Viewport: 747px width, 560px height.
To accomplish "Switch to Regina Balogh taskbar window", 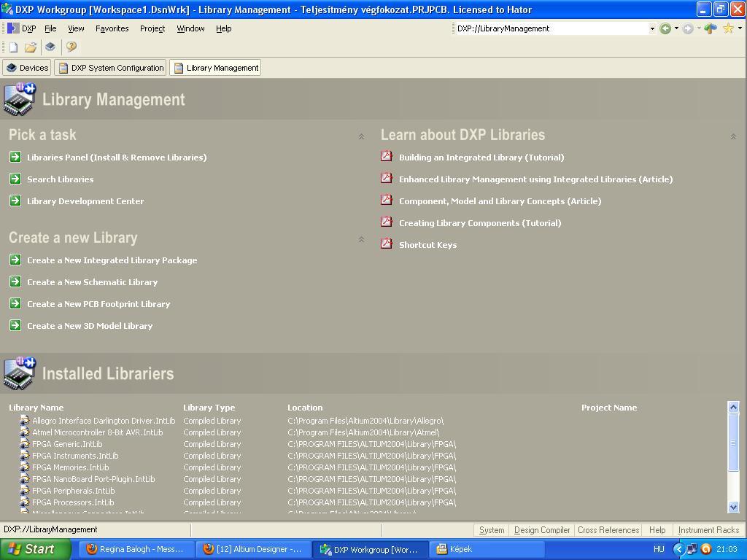I will [136, 549].
